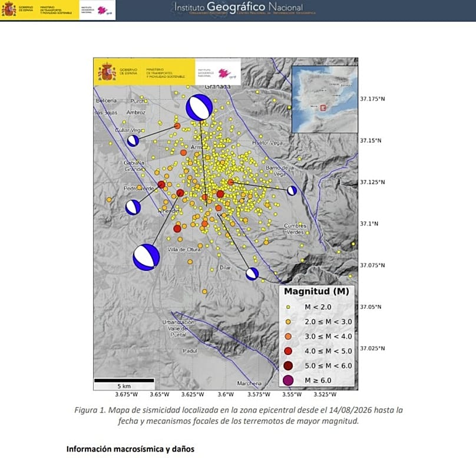Click the 3.525°W longitude axis label
This screenshot has width=476, height=458.
(x=325, y=394)
